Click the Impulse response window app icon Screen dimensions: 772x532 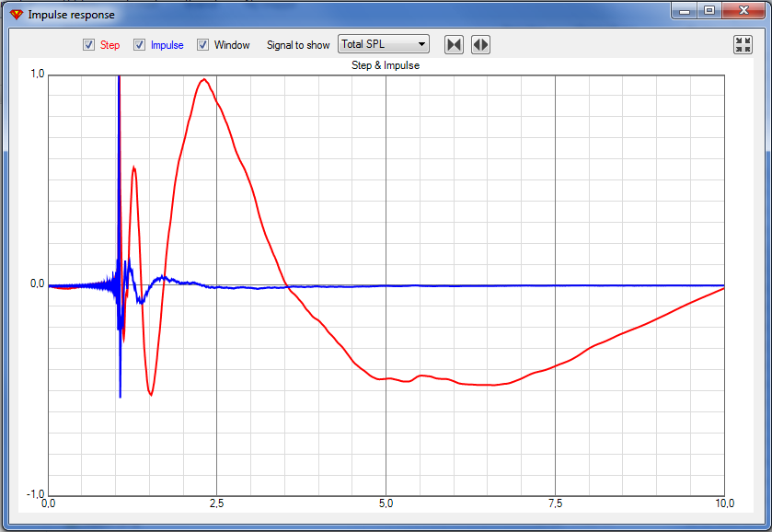pyautogui.click(x=17, y=15)
